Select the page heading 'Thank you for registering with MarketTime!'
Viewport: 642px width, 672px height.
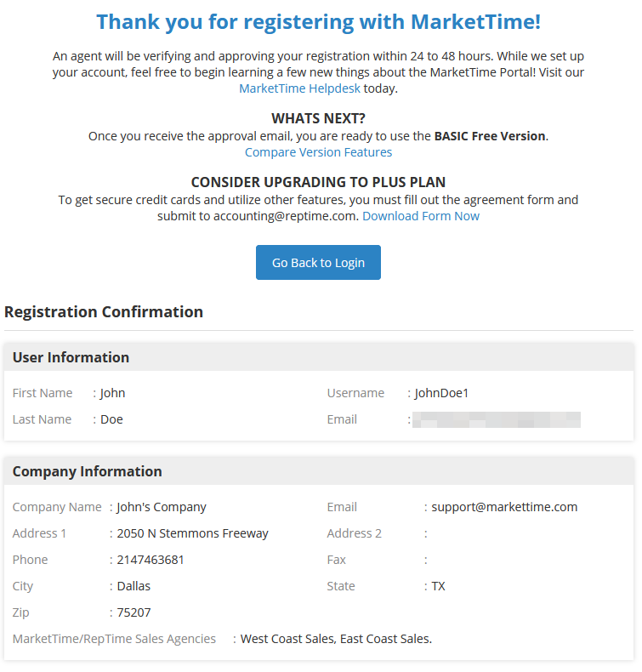[318, 21]
